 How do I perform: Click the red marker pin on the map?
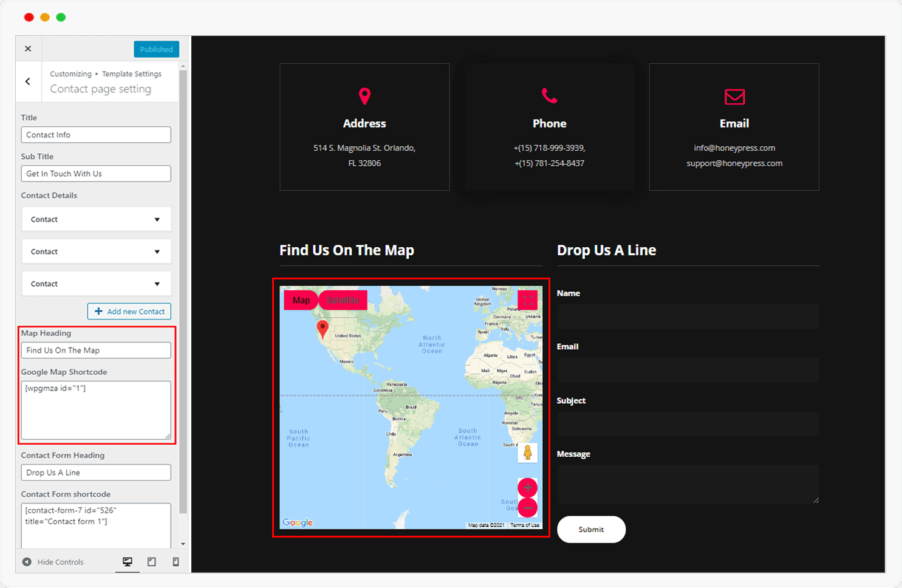(x=323, y=329)
